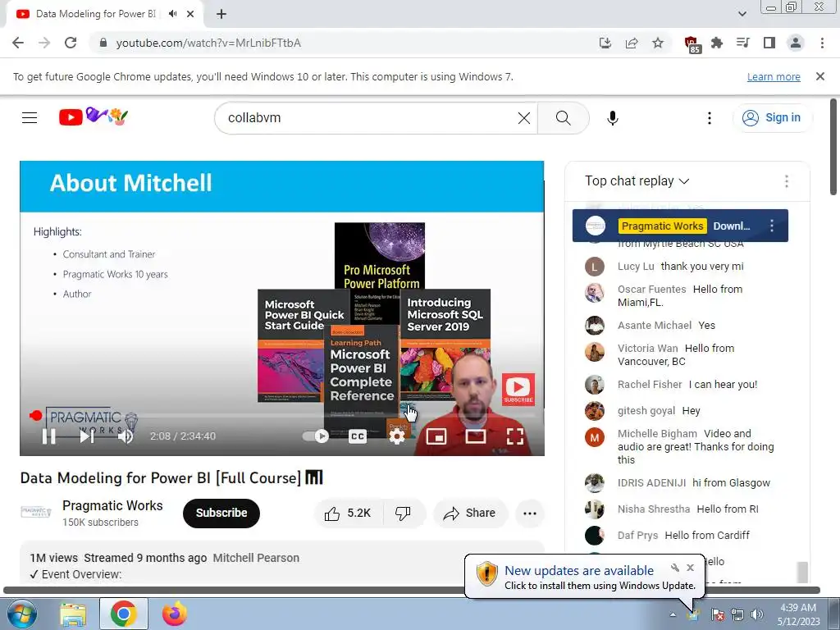Toggle the autoplay switch in player

316,436
